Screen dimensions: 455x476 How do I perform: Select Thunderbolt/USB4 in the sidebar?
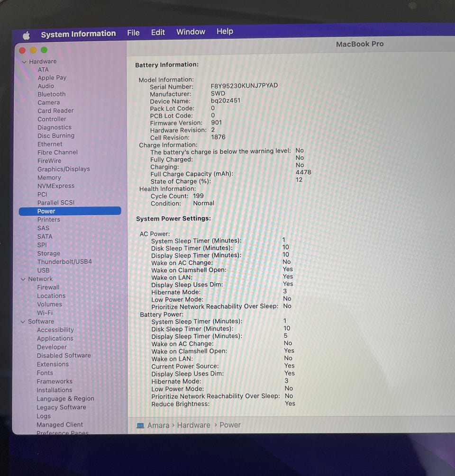(64, 261)
